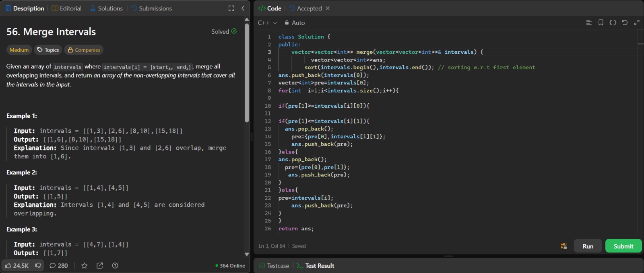
Task: Click the description panel vertical scrollbar
Action: click(247, 72)
